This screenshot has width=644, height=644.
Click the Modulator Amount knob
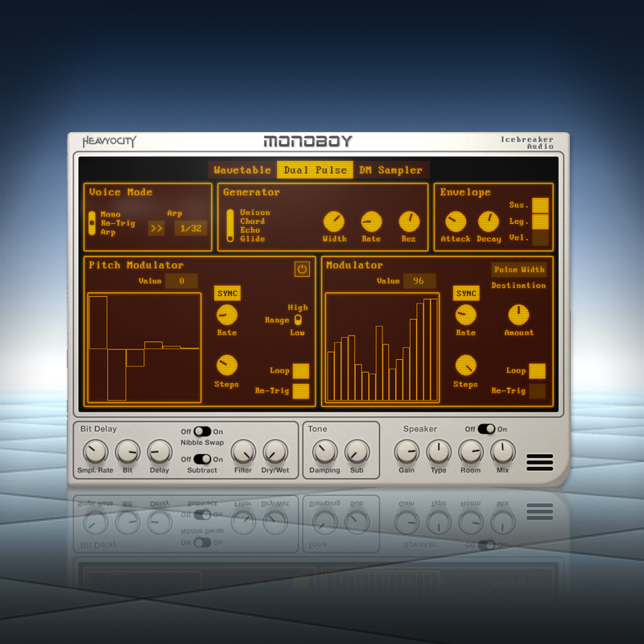click(518, 315)
